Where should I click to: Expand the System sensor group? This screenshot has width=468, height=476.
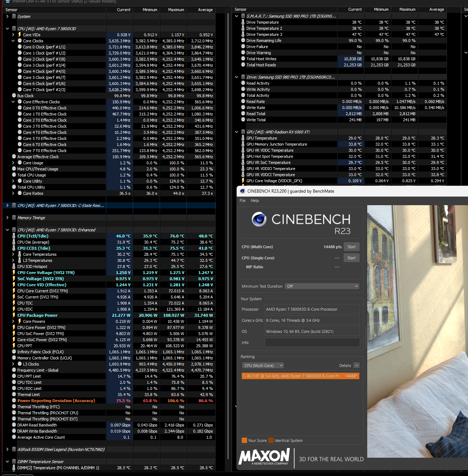(7, 17)
